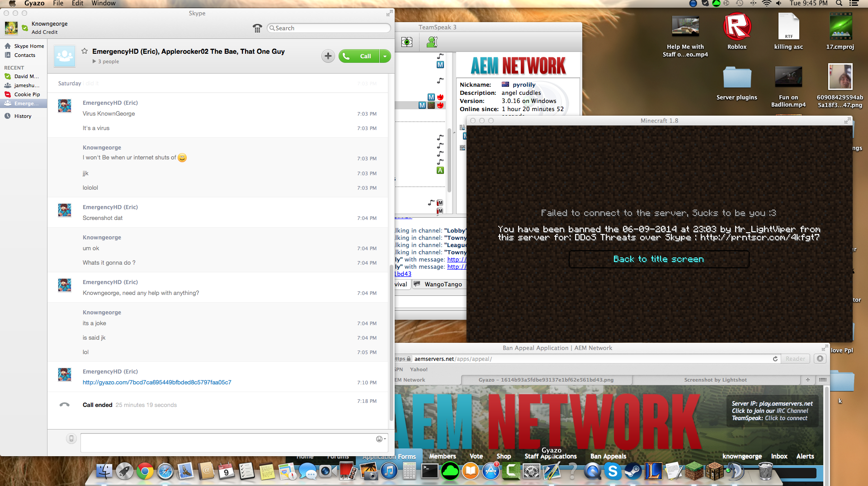Click the green A badge in TeamSpeak

pyautogui.click(x=440, y=170)
